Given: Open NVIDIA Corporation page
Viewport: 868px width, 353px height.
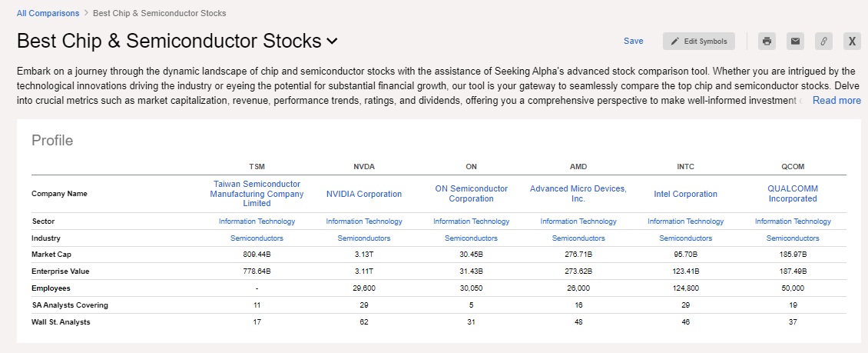Looking at the screenshot, I should [x=364, y=194].
